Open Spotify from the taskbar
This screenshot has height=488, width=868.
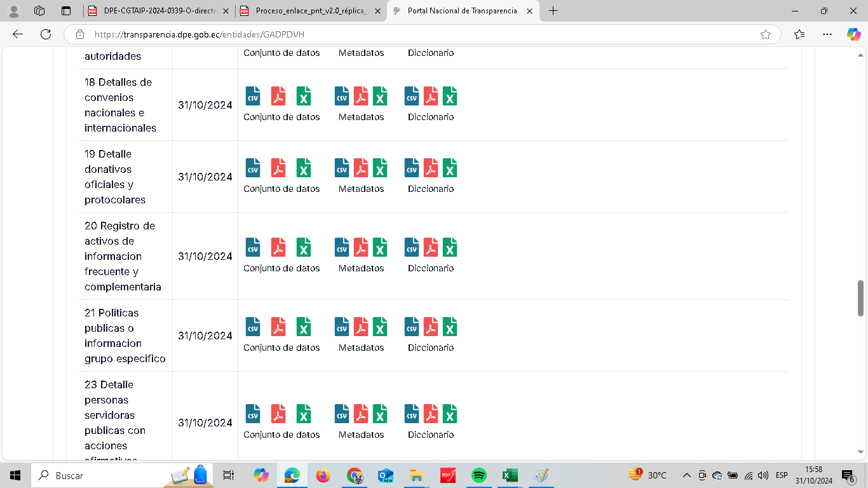(479, 475)
